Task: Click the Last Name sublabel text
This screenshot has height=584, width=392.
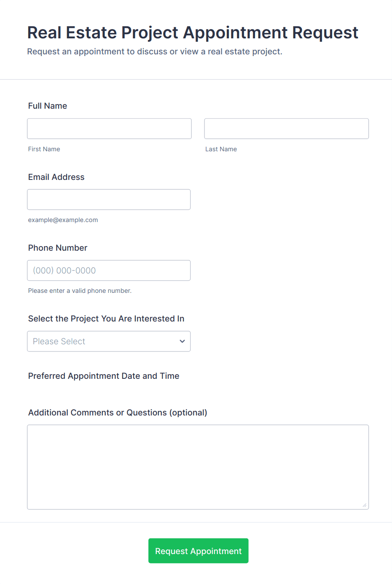Action: (x=221, y=149)
